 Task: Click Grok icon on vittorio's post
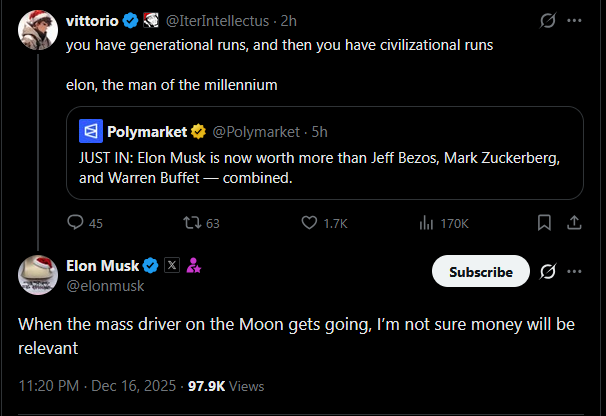click(x=547, y=20)
